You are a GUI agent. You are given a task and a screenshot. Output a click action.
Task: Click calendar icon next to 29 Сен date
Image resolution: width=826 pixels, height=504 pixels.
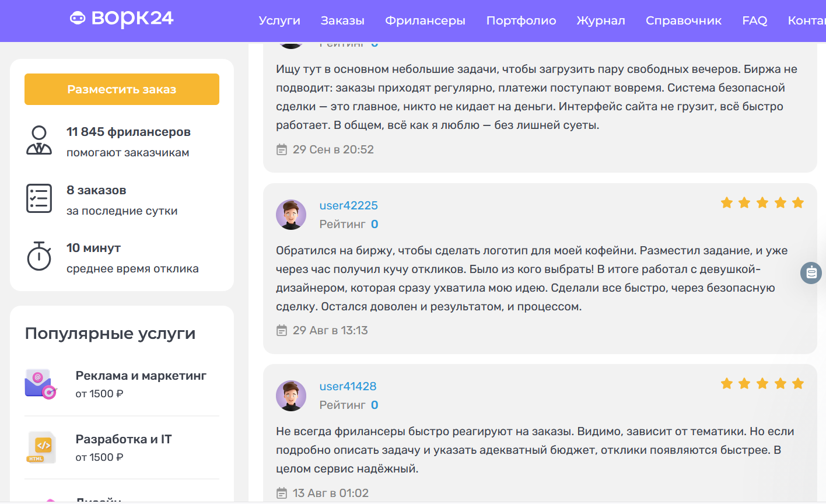coord(282,150)
